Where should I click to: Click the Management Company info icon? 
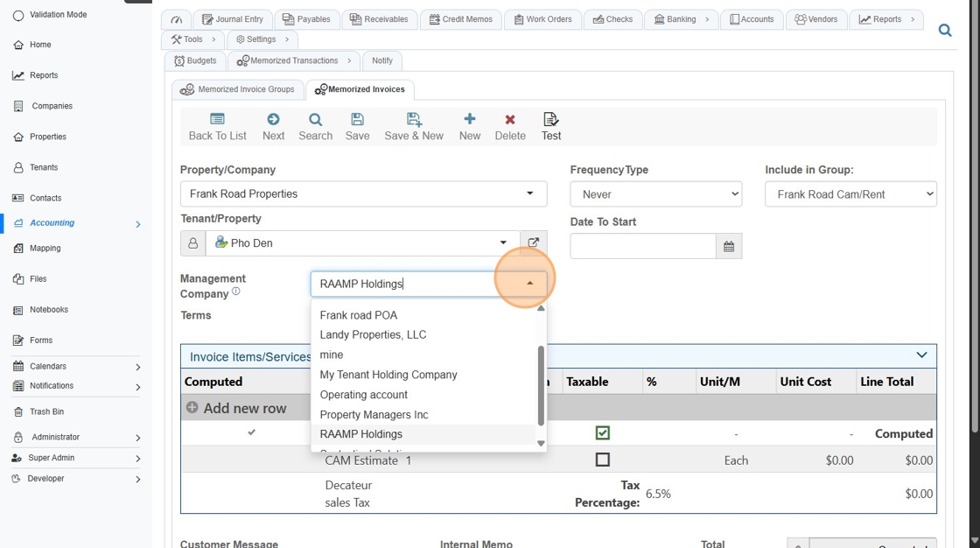(235, 291)
